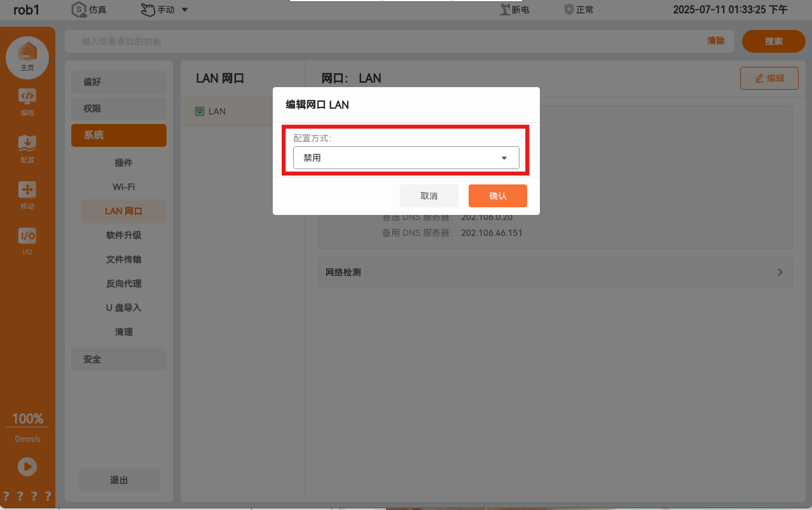Collapse the 系统 system section

click(x=119, y=135)
